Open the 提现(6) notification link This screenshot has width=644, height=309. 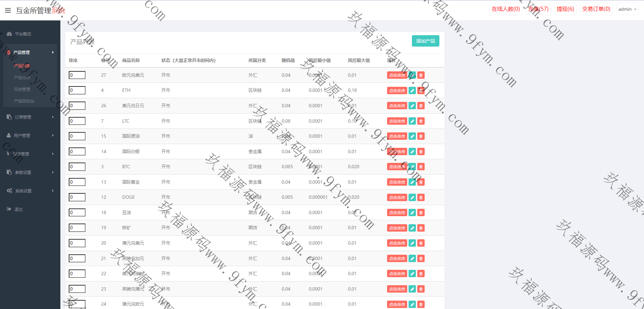tap(565, 9)
